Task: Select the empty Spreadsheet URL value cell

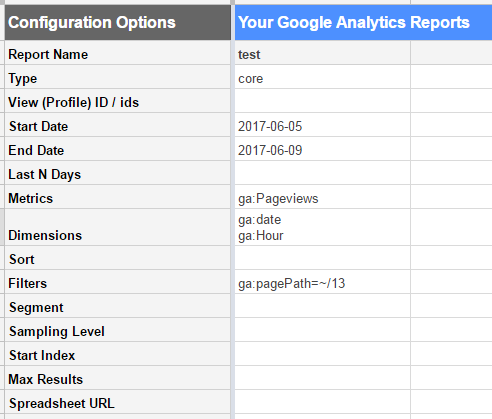Action: [x=322, y=402]
